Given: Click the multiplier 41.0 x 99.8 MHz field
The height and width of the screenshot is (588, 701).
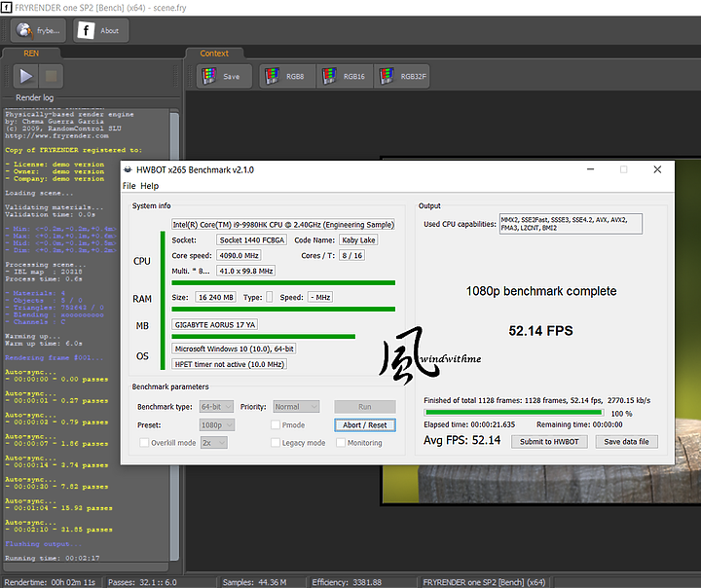Looking at the screenshot, I should tap(246, 271).
